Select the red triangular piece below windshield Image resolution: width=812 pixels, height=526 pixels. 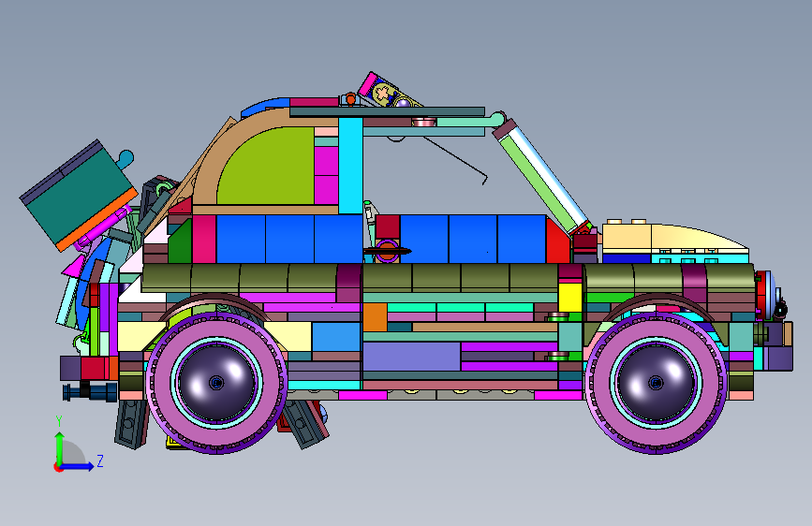point(557,242)
